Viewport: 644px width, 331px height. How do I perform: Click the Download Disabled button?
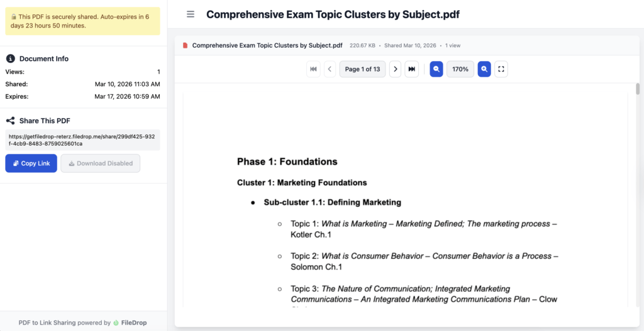tap(101, 163)
